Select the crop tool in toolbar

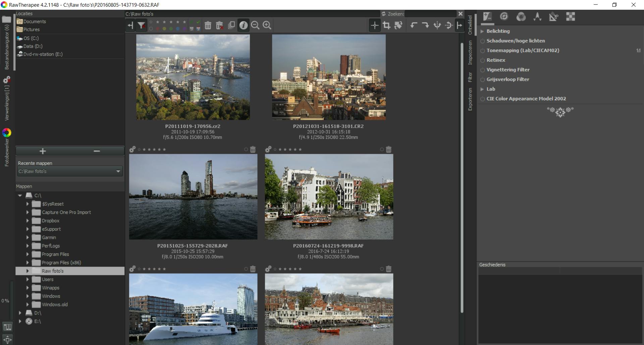click(386, 25)
